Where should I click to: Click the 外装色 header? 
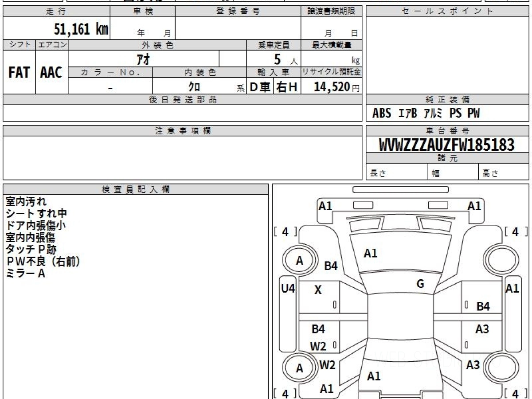157,45
